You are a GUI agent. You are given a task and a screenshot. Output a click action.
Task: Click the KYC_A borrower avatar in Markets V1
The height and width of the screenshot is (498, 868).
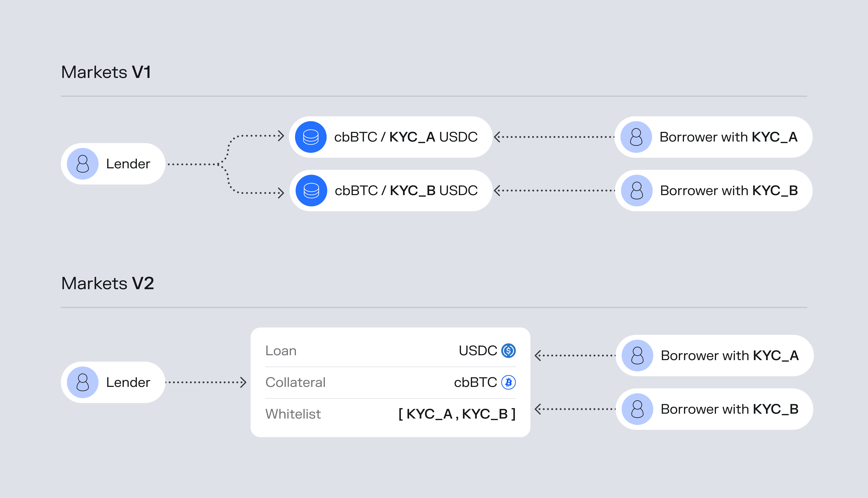click(x=636, y=137)
